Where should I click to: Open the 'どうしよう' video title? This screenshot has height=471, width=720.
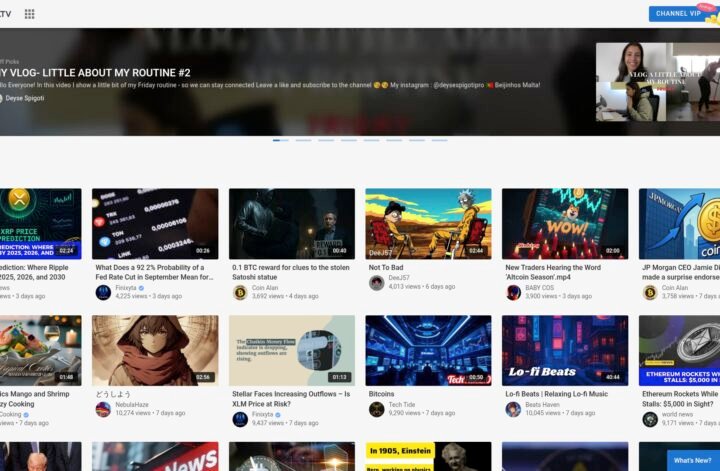[x=113, y=394]
